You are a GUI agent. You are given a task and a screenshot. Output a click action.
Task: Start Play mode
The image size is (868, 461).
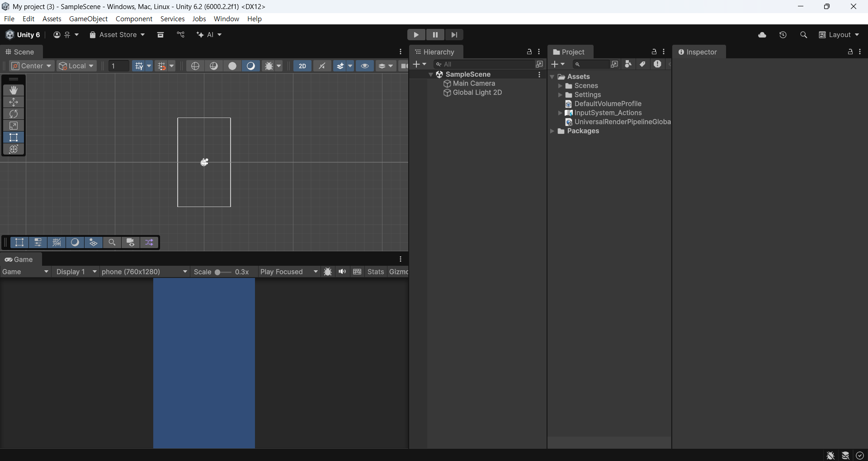pyautogui.click(x=416, y=35)
